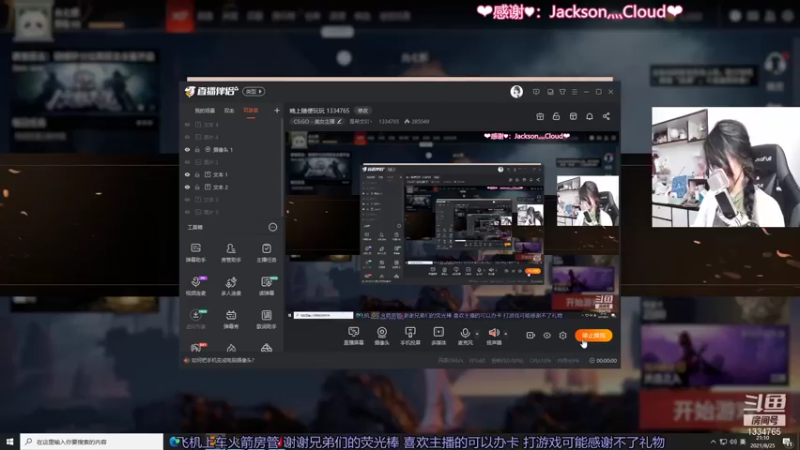
Task: Select the webcam overlay on the right side
Action: point(726,167)
